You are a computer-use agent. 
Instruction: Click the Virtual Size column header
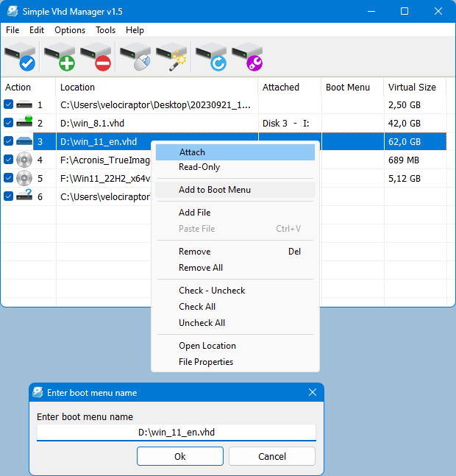click(x=412, y=87)
